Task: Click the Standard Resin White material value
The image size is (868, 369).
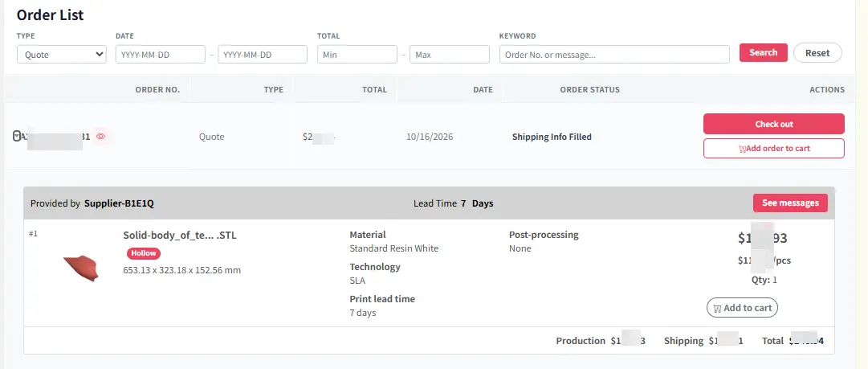Action: 394,248
